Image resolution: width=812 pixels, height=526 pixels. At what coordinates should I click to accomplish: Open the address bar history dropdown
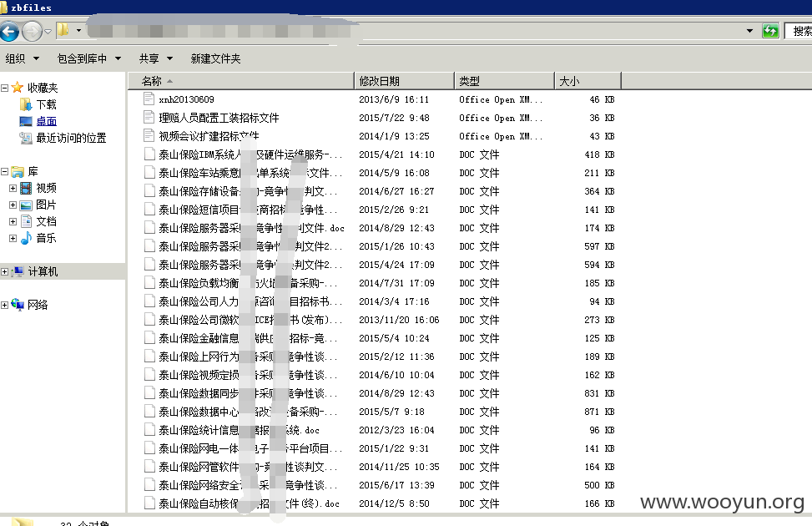tap(749, 31)
